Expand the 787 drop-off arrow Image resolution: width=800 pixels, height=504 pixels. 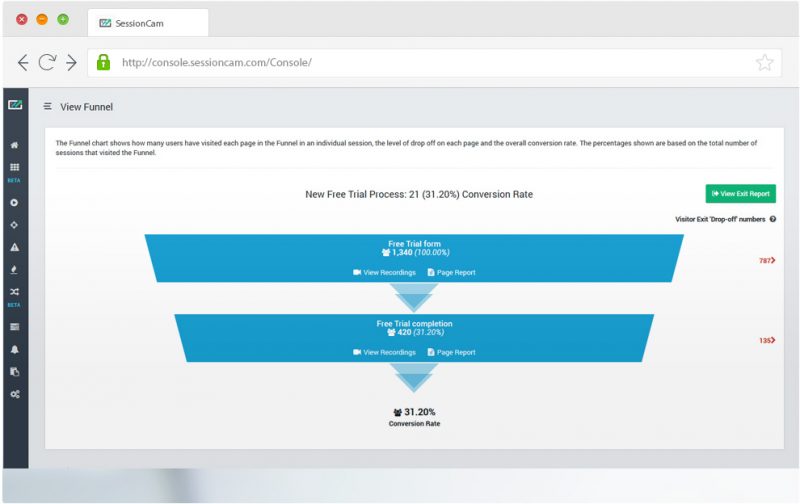point(767,260)
